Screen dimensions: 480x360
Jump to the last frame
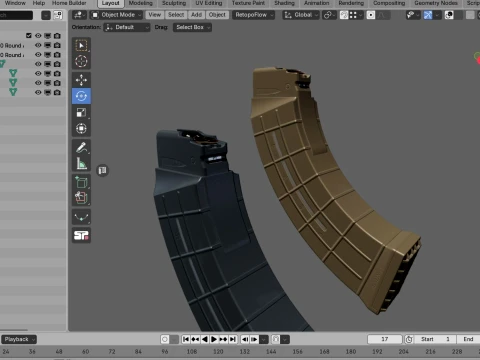(233, 339)
